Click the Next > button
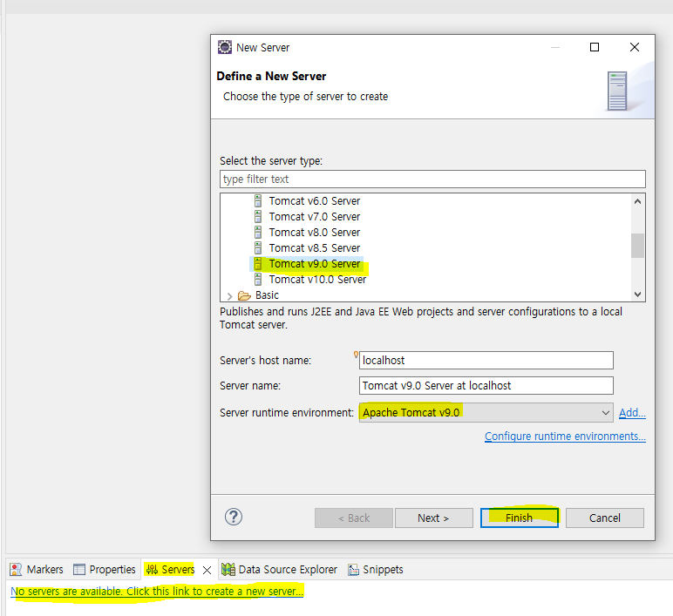673x616 pixels. coord(433,518)
